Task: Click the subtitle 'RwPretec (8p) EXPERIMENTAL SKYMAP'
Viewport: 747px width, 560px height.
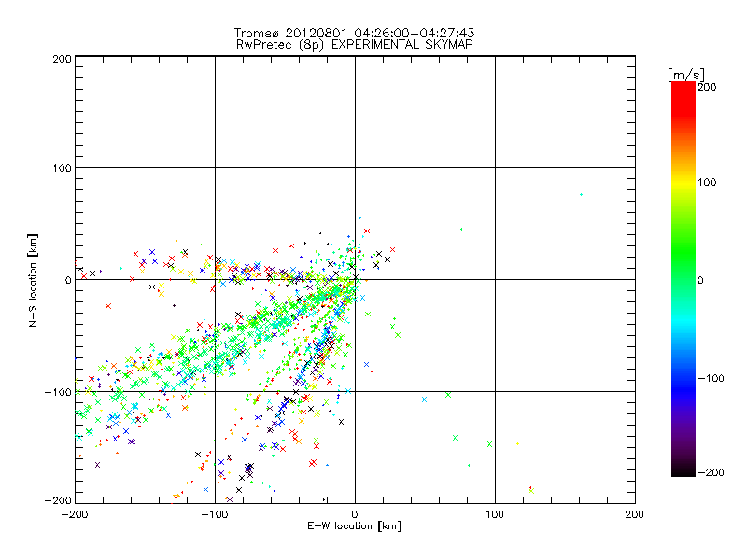Action: 355,45
